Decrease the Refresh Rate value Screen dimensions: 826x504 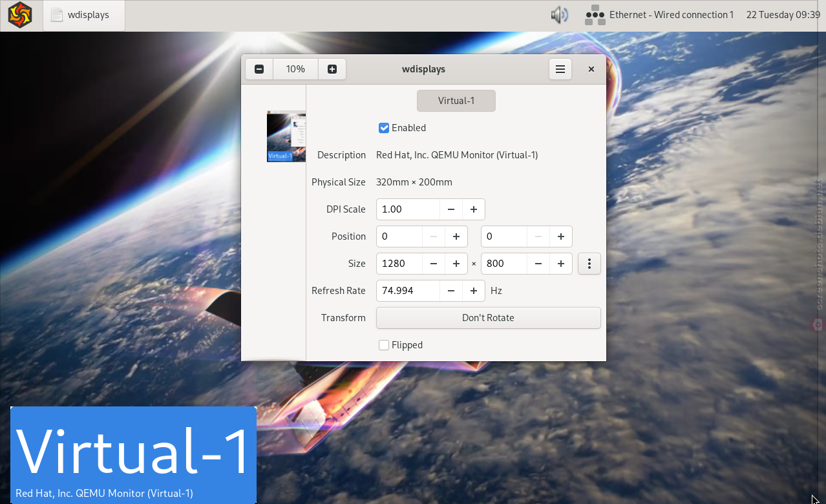tap(451, 291)
